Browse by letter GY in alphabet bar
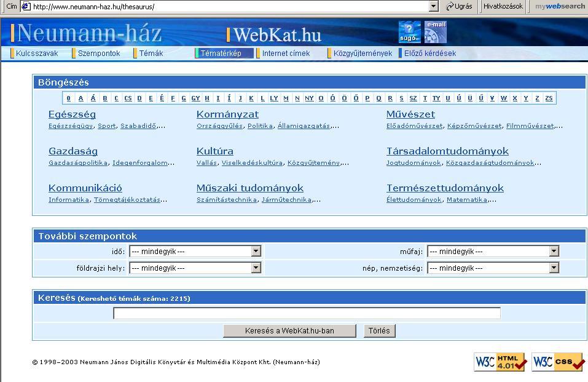 pos(195,98)
